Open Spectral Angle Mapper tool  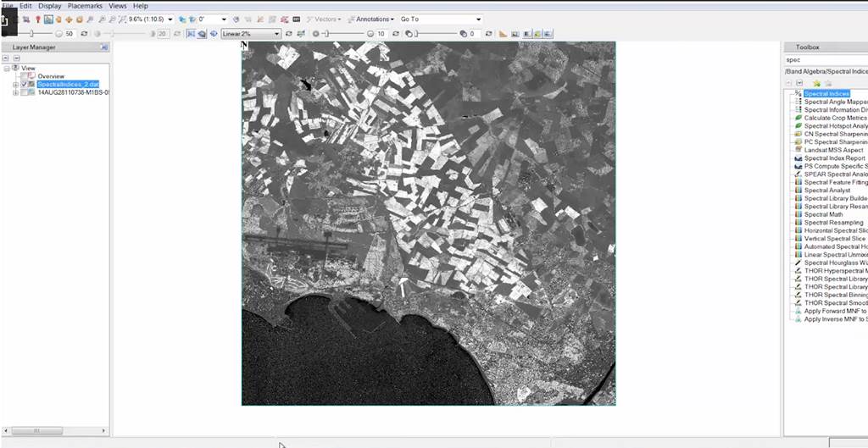tap(836, 102)
